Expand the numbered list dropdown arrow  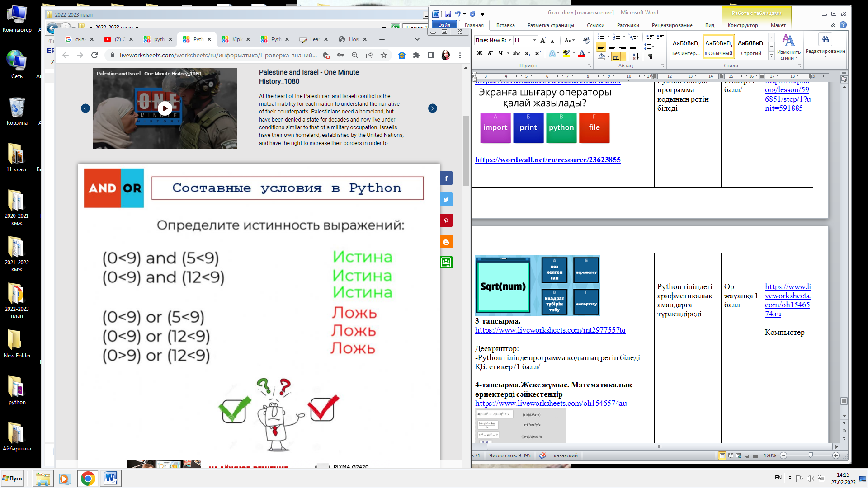(x=624, y=37)
